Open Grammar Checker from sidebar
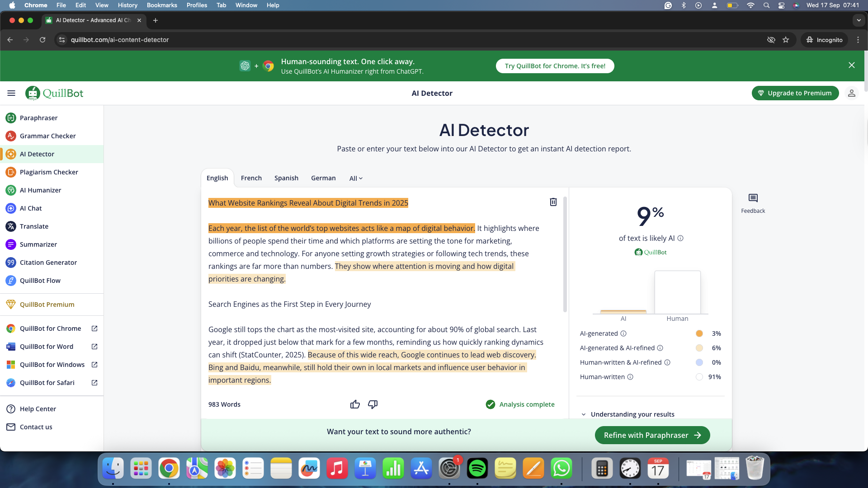Image resolution: width=868 pixels, height=488 pixels. (x=52, y=136)
